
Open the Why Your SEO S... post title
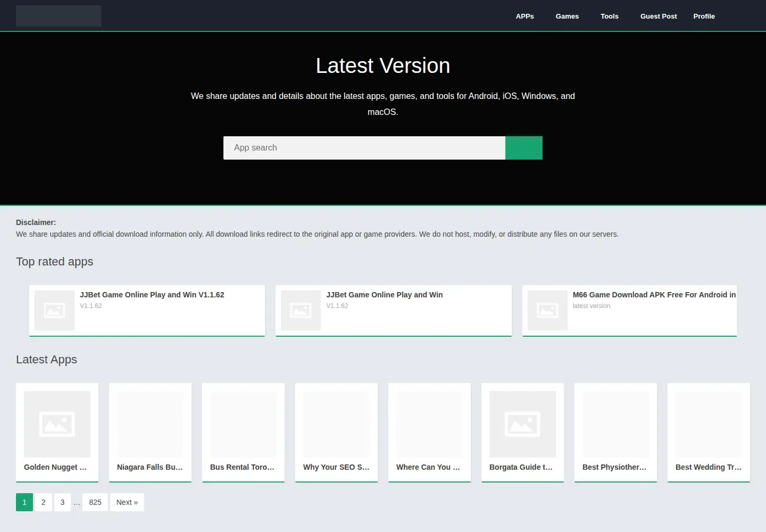coord(336,467)
